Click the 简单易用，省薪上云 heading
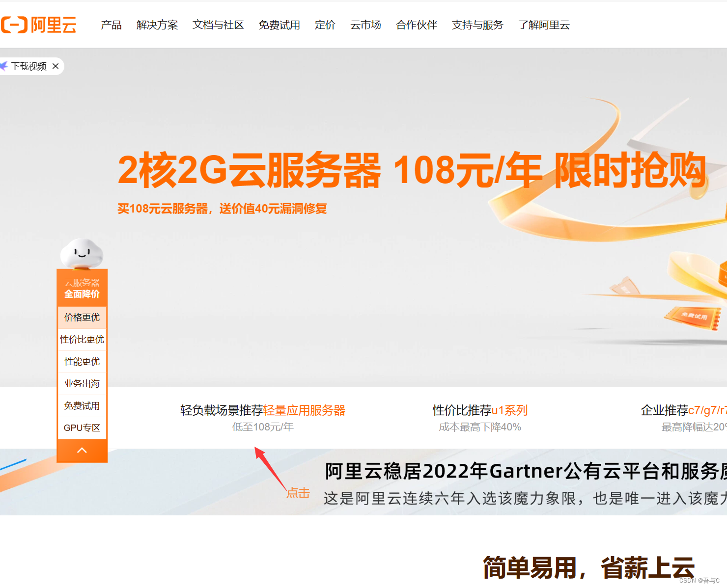 click(x=589, y=568)
